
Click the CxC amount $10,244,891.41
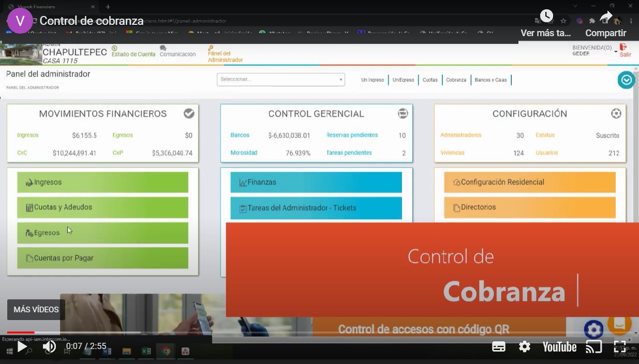point(75,154)
